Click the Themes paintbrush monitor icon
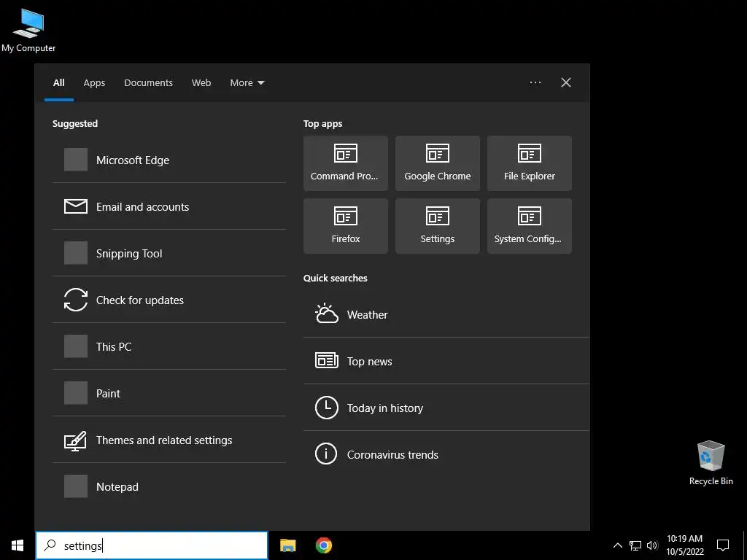747x560 pixels. [x=76, y=441]
